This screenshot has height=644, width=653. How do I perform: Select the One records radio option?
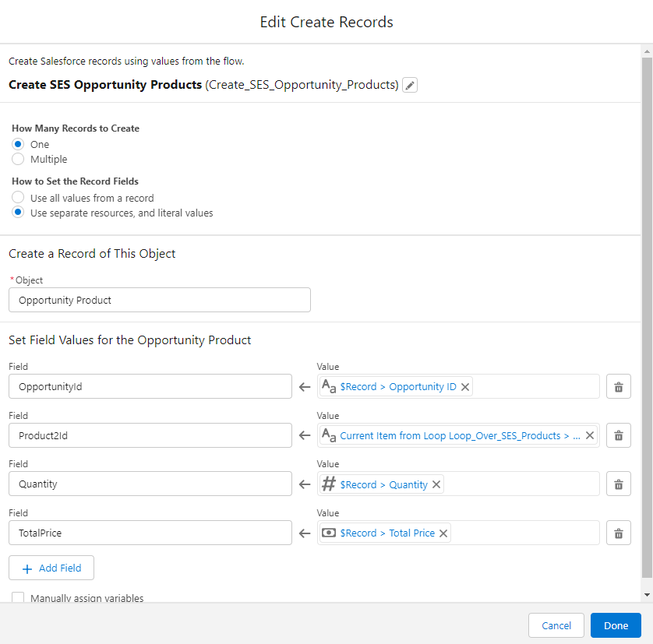click(x=18, y=145)
